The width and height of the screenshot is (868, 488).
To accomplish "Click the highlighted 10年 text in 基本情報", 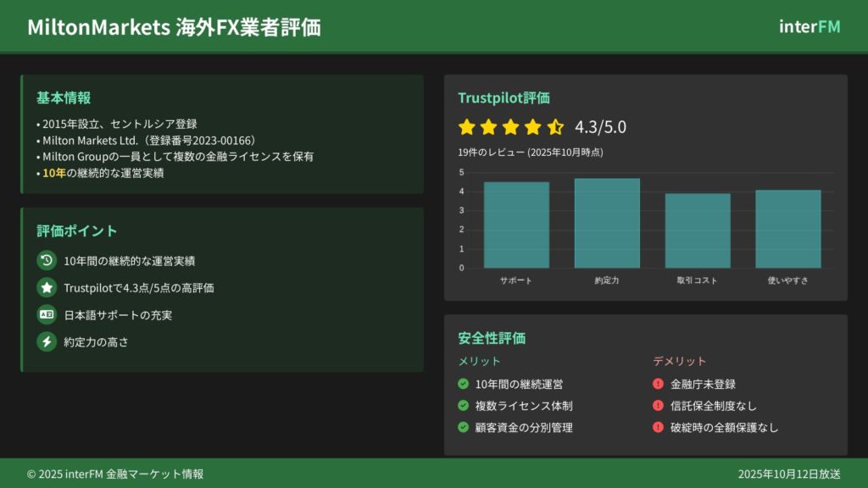I will (x=54, y=173).
